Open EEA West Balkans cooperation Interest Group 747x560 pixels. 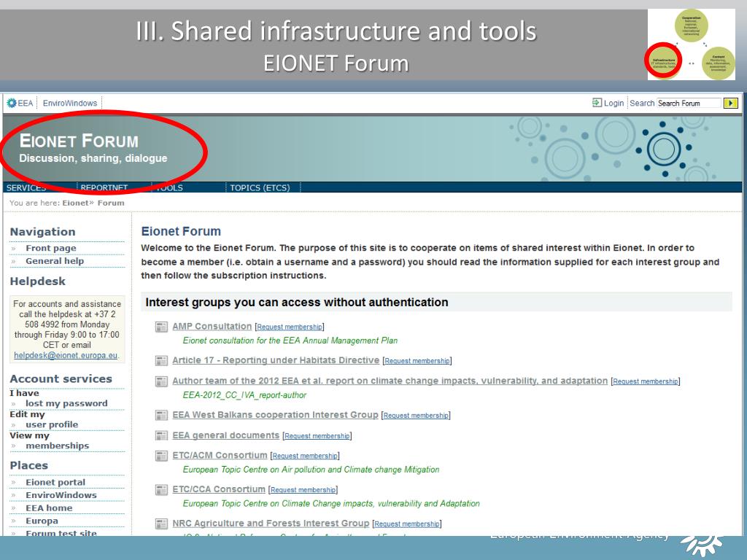coord(275,414)
